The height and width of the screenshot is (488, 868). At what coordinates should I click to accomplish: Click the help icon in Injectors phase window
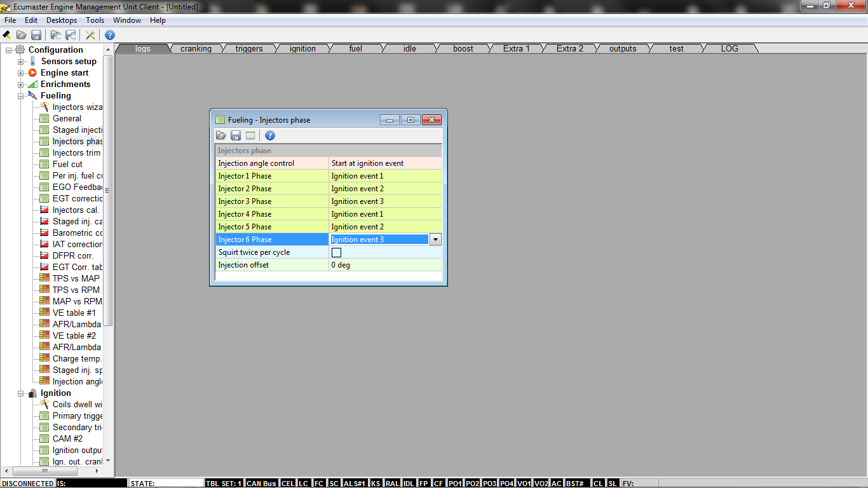click(x=270, y=135)
